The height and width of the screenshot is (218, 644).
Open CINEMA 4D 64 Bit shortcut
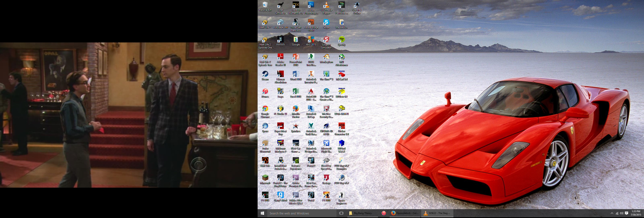click(326, 129)
